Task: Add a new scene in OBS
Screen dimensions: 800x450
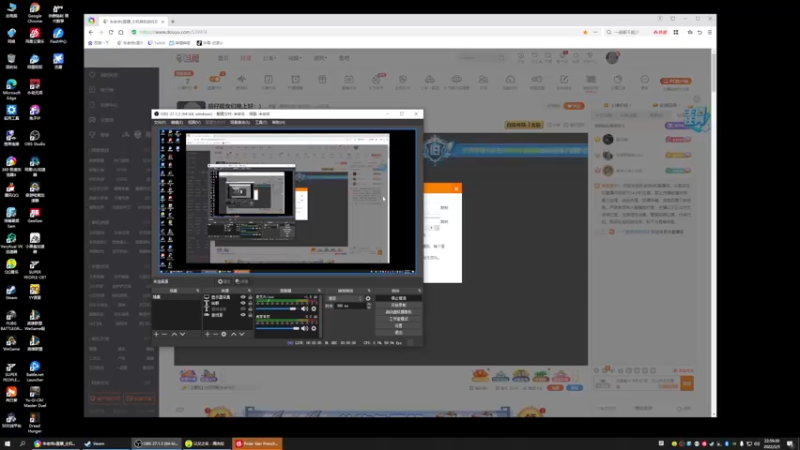Action: (x=156, y=334)
